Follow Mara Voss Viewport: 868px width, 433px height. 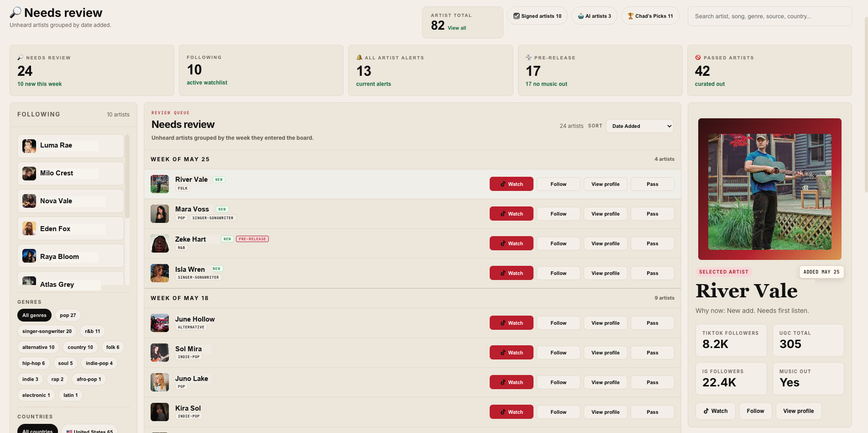coord(559,214)
